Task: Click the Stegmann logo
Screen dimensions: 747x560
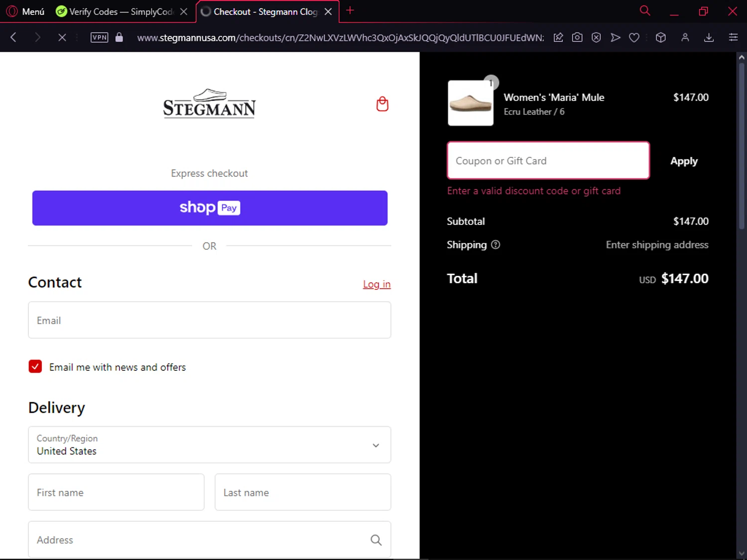Action: [x=209, y=104]
